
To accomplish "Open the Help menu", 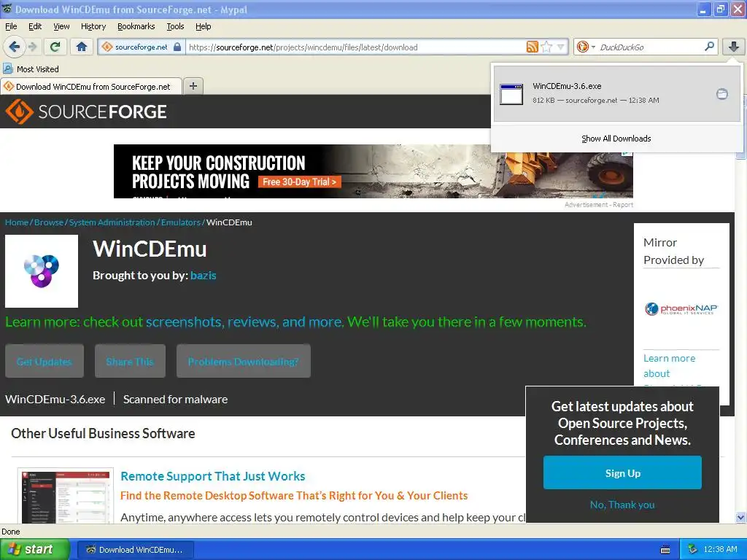I will (203, 26).
